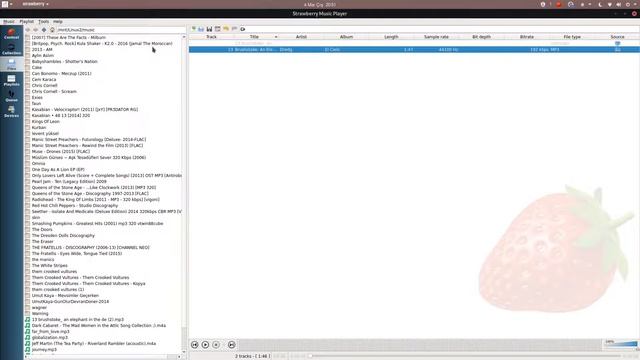
Task: Select the Babyshambles - Shotter's Nation folder
Action: (x=64, y=62)
